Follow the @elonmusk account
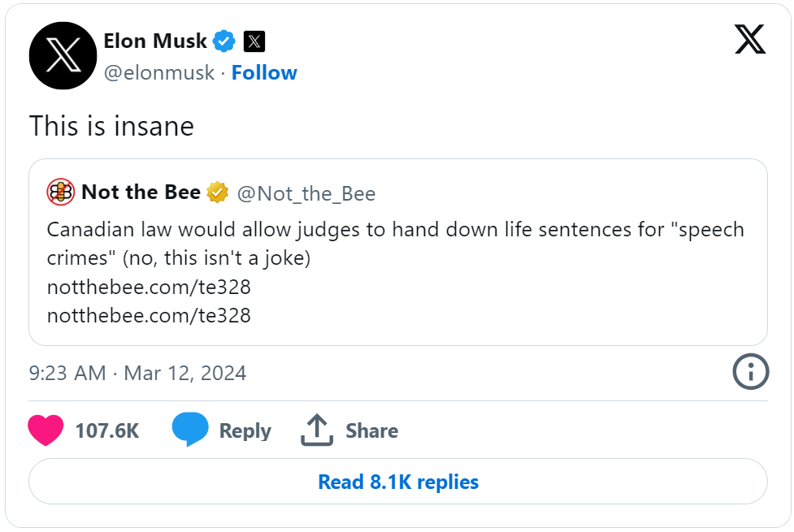 [x=264, y=73]
